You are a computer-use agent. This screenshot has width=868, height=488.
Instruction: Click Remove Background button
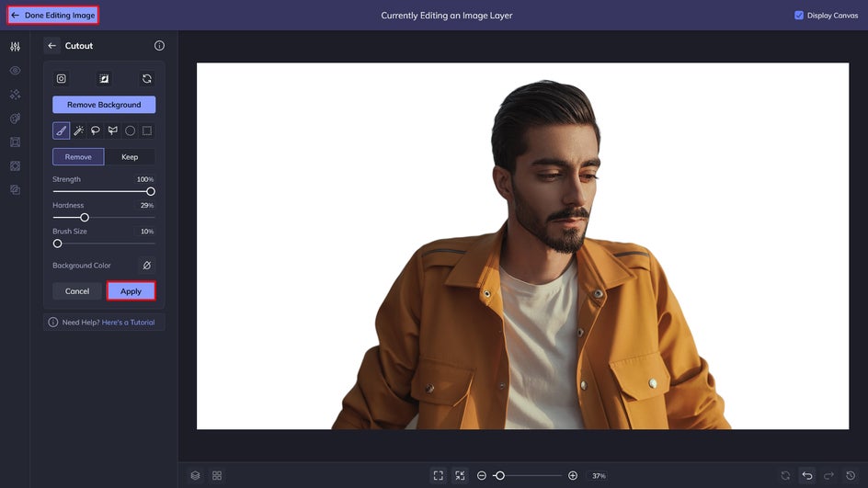104,105
